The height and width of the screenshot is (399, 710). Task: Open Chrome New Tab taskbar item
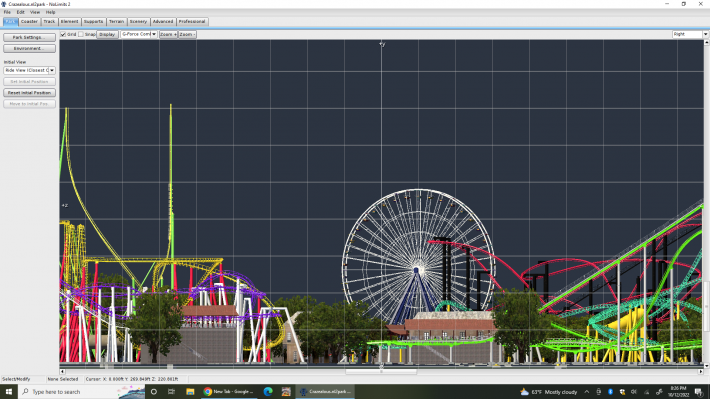pyautogui.click(x=229, y=392)
